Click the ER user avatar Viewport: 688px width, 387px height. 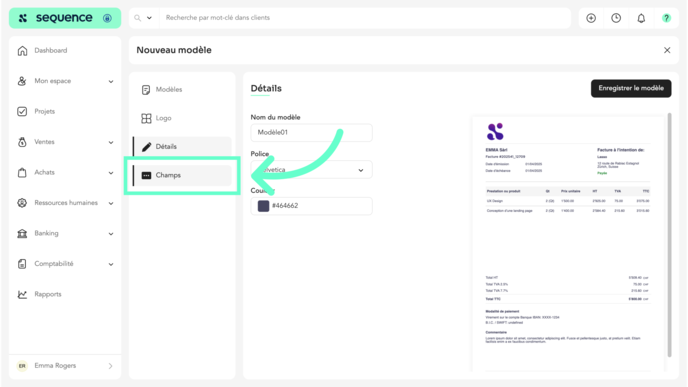[22, 366]
